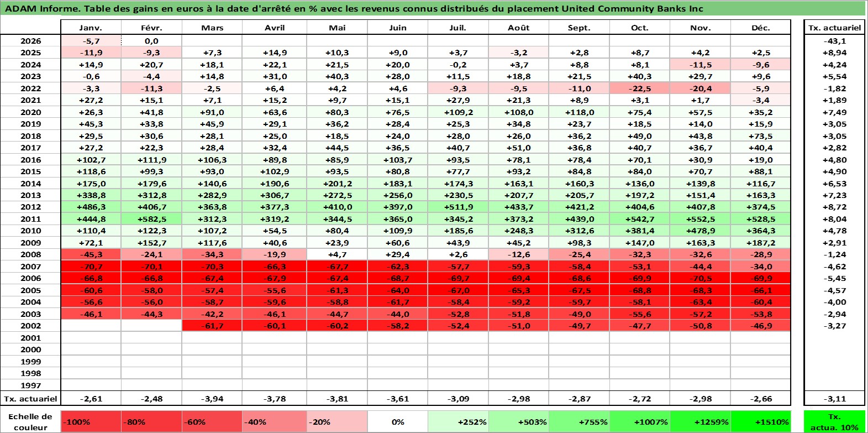Click the +4,7 cell in 2008

tap(337, 254)
